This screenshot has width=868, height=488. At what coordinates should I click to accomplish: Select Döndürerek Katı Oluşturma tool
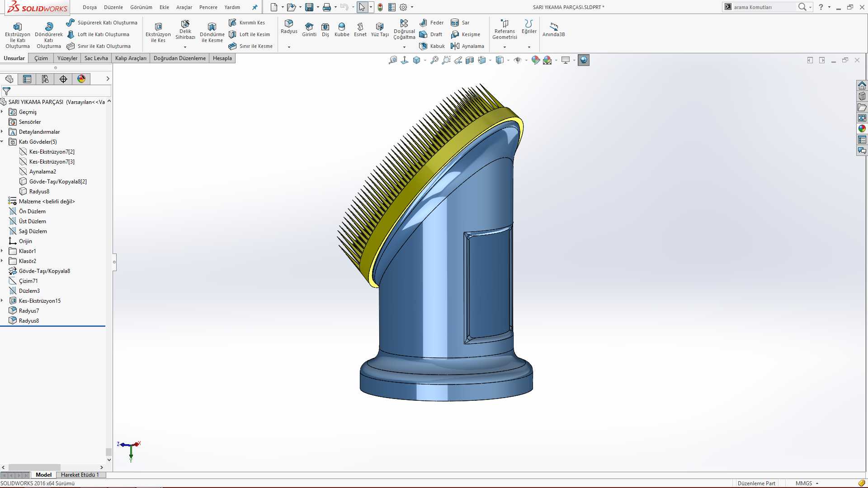point(49,35)
